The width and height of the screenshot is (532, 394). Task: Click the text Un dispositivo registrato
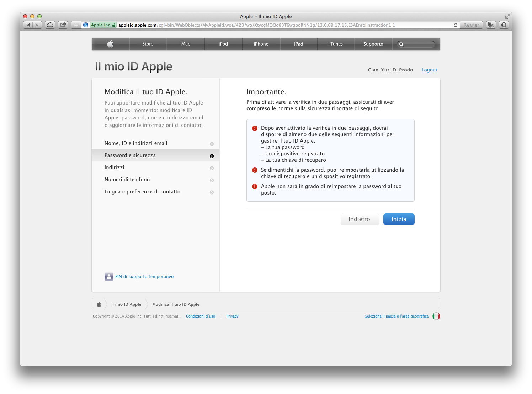295,154
